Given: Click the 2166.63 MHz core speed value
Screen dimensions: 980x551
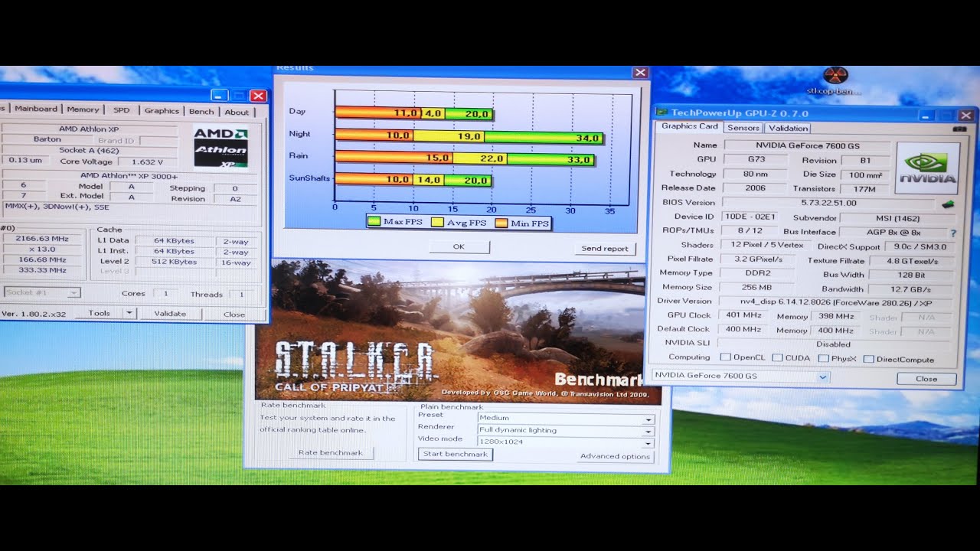Looking at the screenshot, I should click(42, 239).
